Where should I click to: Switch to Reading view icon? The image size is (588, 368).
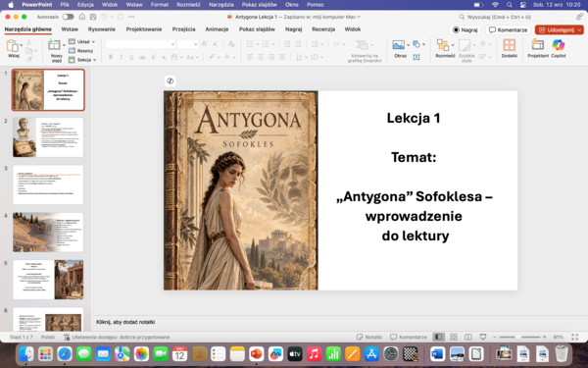point(468,337)
